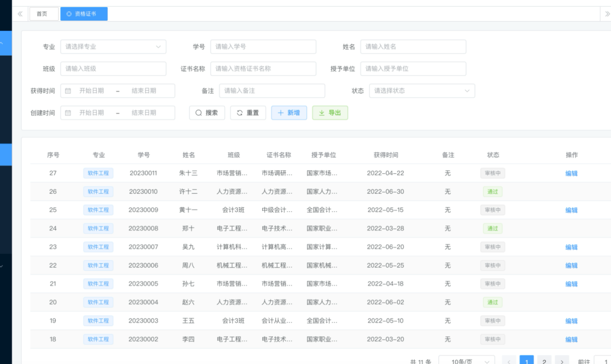
Task: Edit row 22 周八
Action: pos(572,266)
